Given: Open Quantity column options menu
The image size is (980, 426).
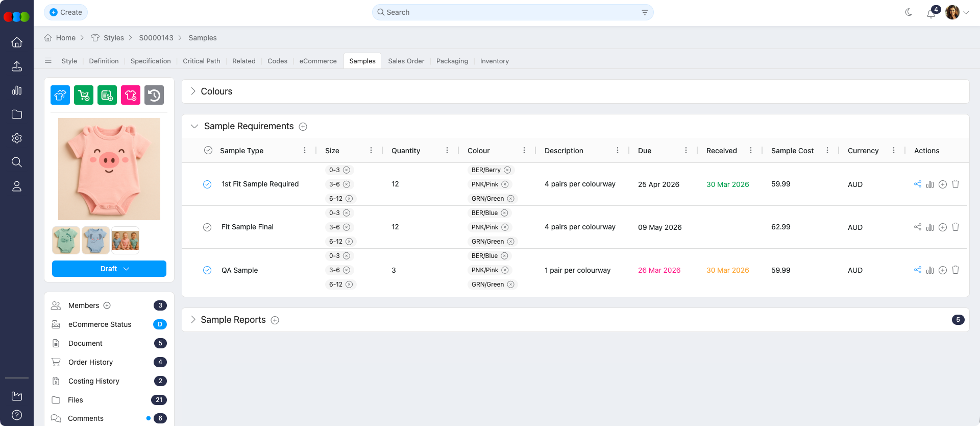Looking at the screenshot, I should 447,150.
